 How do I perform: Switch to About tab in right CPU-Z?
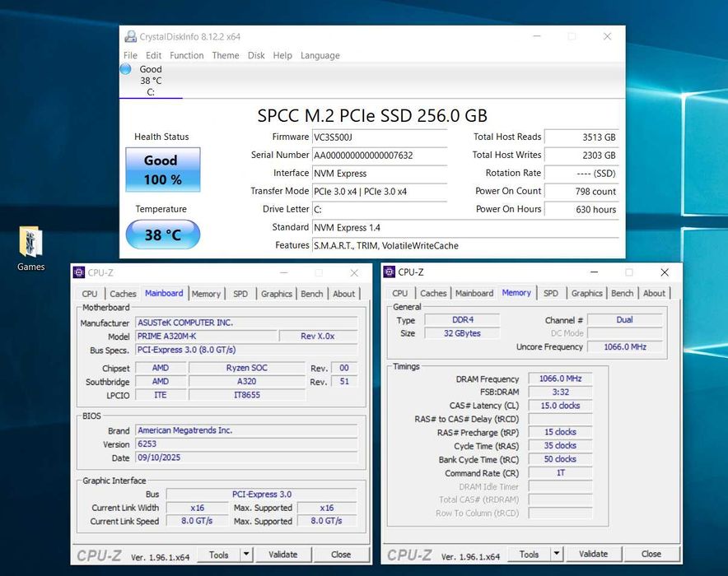click(654, 293)
